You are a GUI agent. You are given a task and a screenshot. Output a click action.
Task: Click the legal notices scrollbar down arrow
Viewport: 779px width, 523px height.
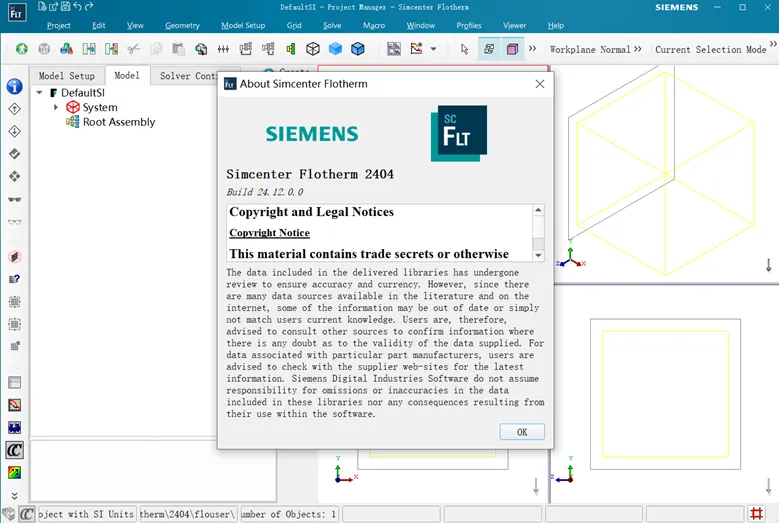click(x=538, y=255)
